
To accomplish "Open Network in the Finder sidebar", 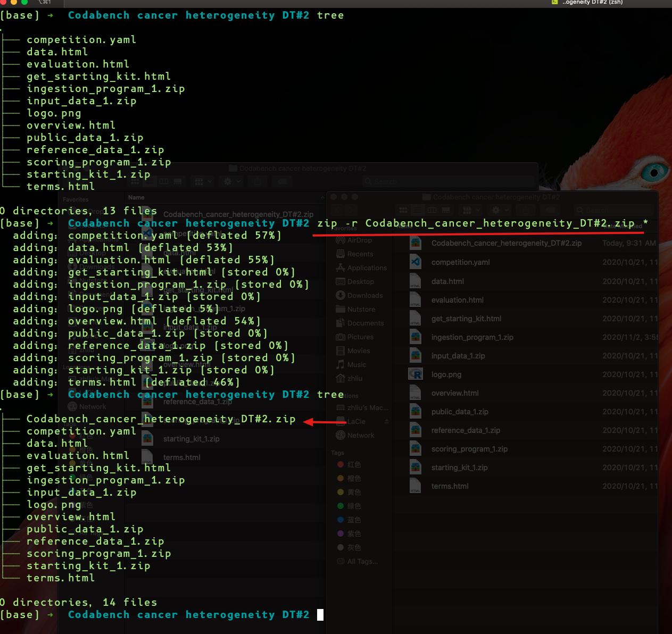I will point(360,435).
